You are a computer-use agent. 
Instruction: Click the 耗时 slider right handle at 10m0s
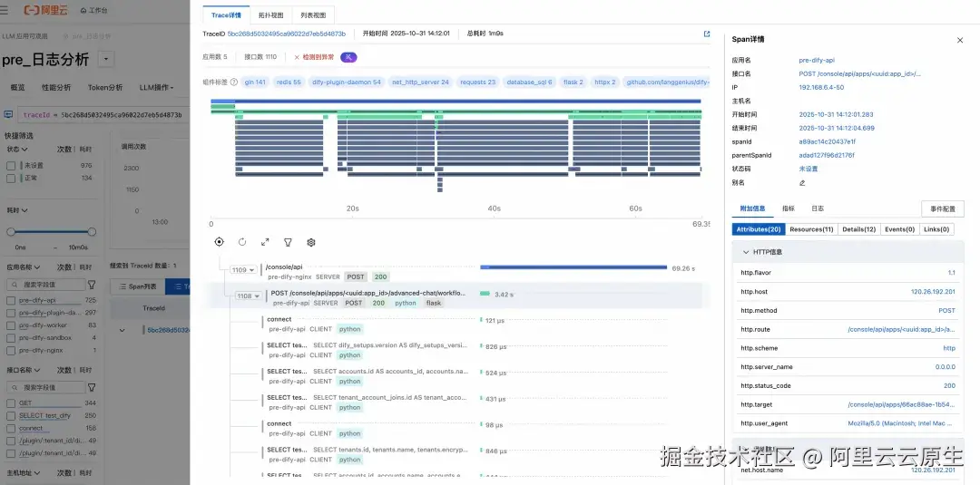point(92,231)
